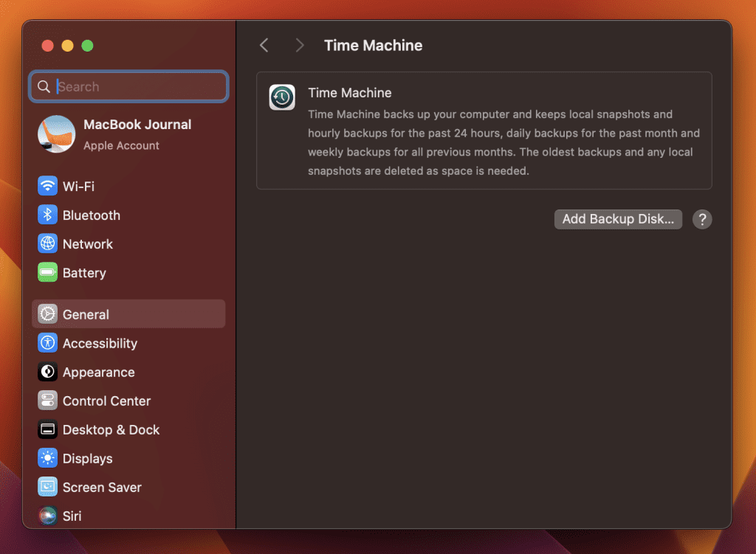Click the Displays sun icon
This screenshot has height=554, width=756.
click(48, 459)
